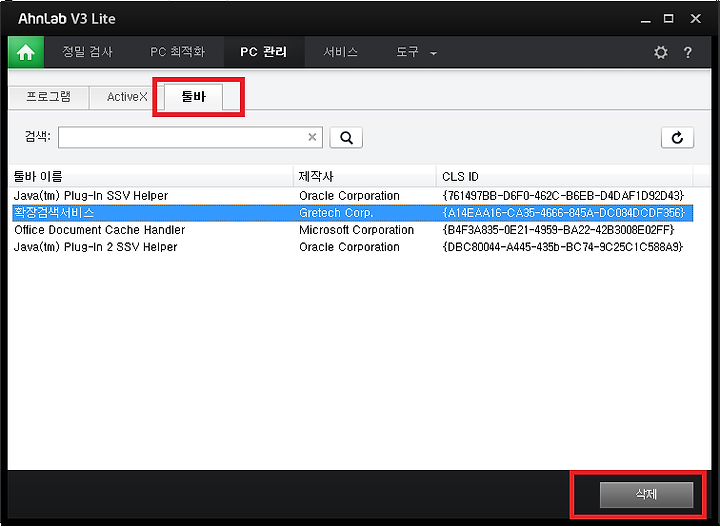Click the 삭제 button

646,494
